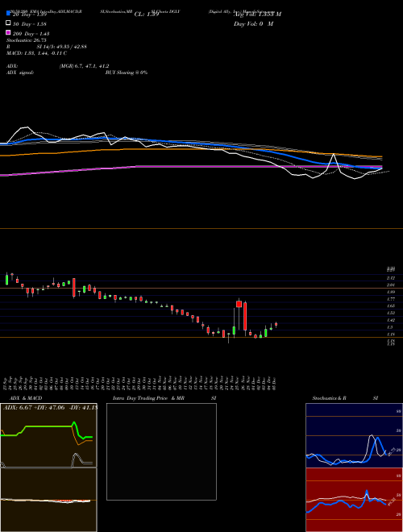Select the 200 Day - 1.48 label
The height and width of the screenshot is (532, 403).
[31, 34]
